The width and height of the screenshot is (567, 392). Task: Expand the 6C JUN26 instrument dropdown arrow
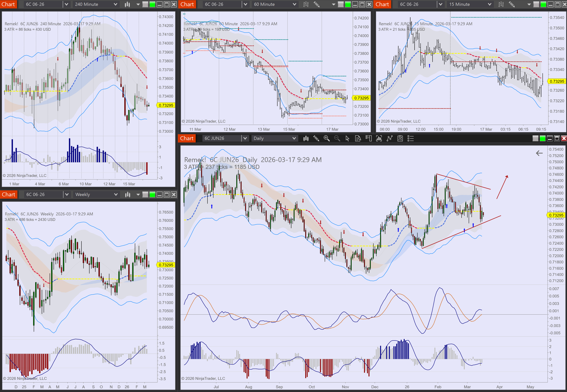coord(245,139)
